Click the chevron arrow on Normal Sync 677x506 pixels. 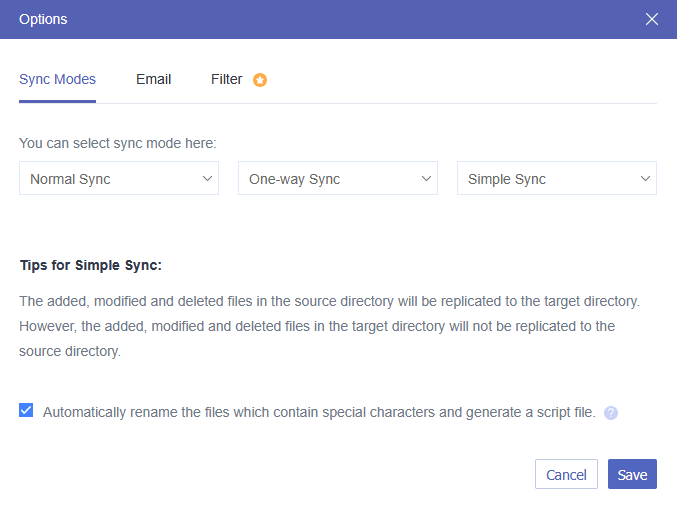(x=208, y=179)
